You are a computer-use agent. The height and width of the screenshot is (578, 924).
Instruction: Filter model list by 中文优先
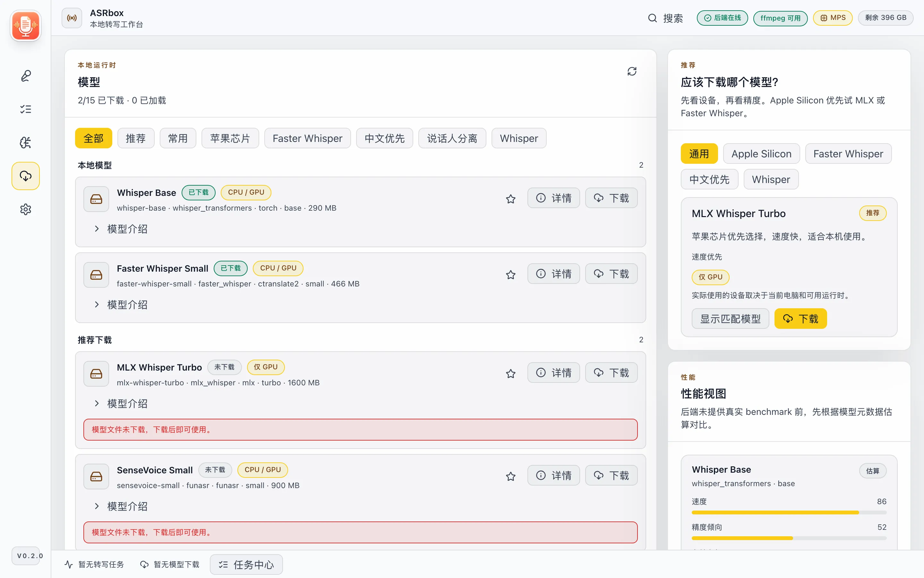click(384, 138)
